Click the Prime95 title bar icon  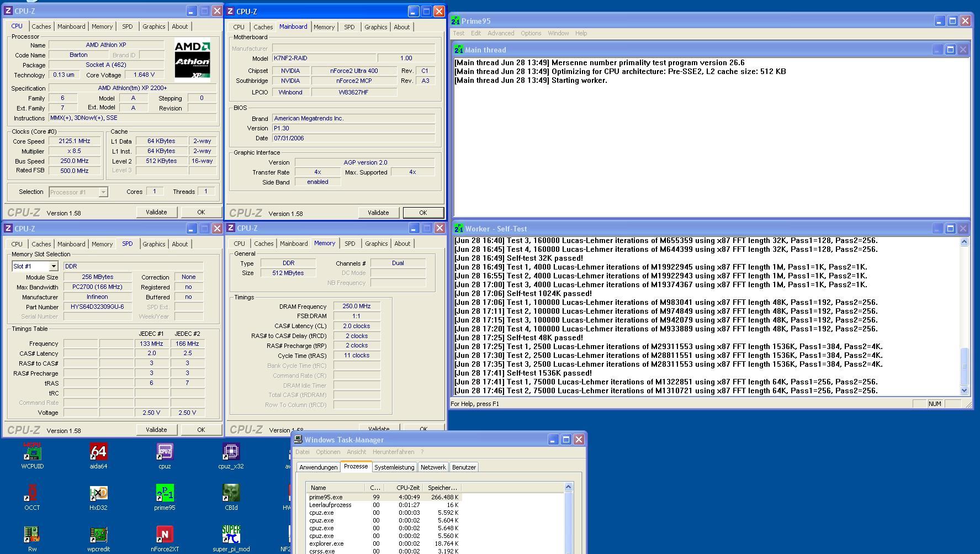tap(455, 21)
